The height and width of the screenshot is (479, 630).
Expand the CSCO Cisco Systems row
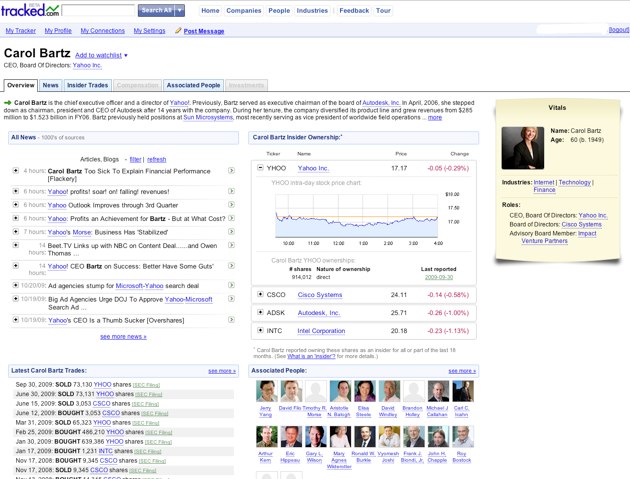260,295
